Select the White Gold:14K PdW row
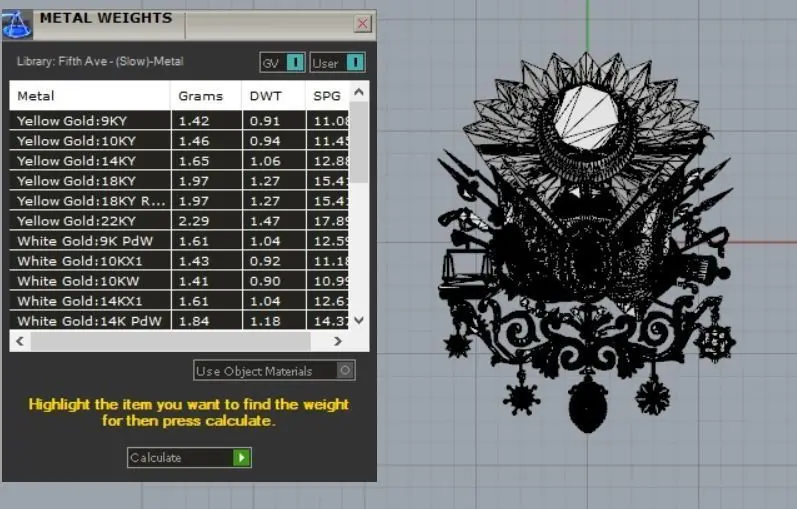The width and height of the screenshot is (797, 509). [x=179, y=321]
